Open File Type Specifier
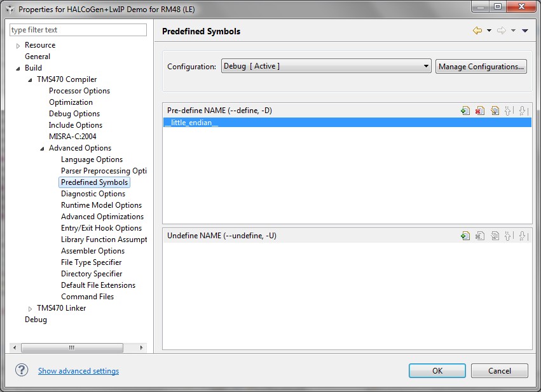Screen dimensions: 541x392 [x=91, y=262]
